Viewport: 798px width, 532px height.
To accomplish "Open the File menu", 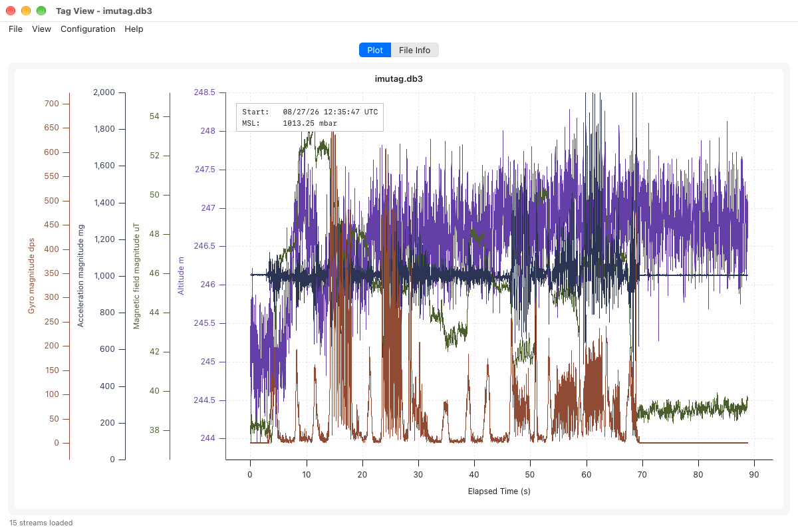I will click(x=15, y=29).
